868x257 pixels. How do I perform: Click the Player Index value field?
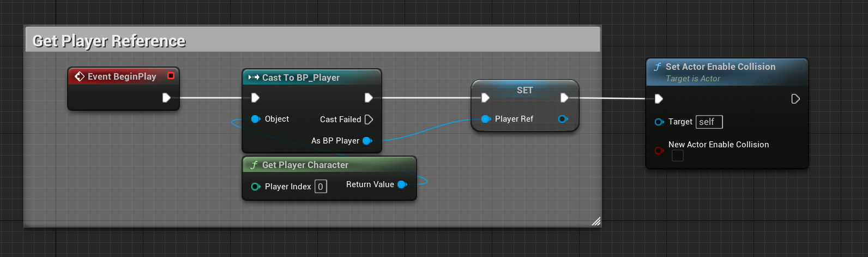(x=321, y=187)
